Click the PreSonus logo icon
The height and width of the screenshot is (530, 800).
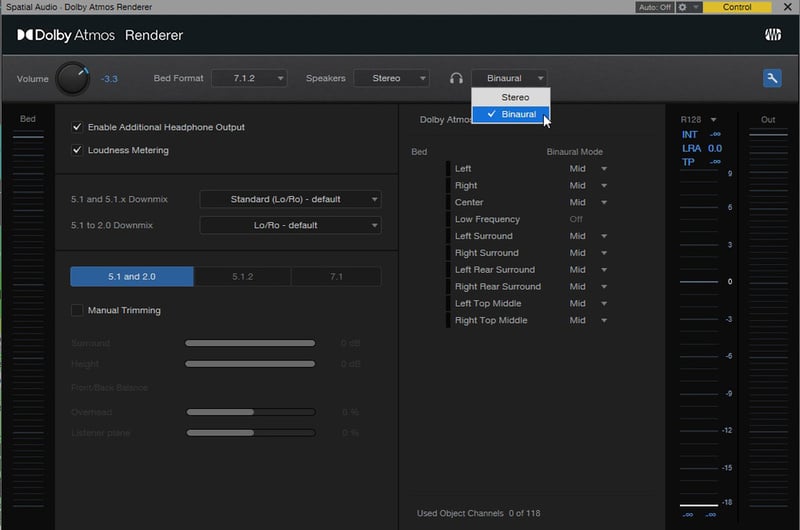click(772, 35)
